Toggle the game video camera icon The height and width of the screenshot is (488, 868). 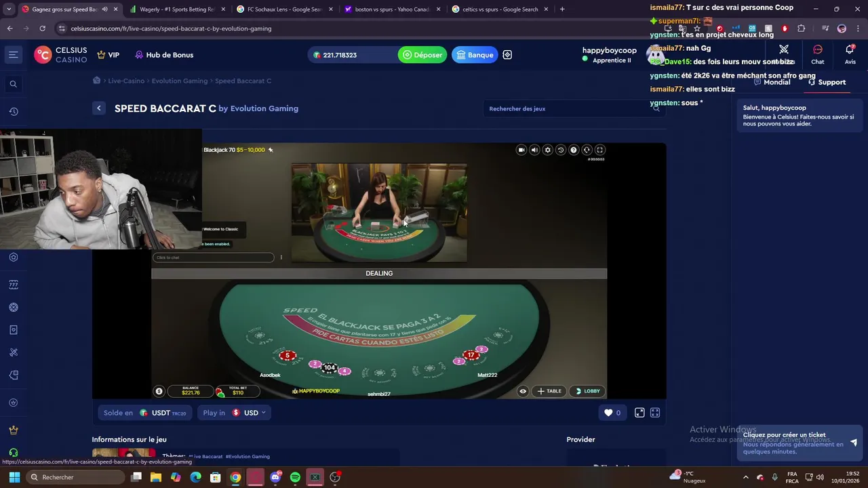(521, 150)
